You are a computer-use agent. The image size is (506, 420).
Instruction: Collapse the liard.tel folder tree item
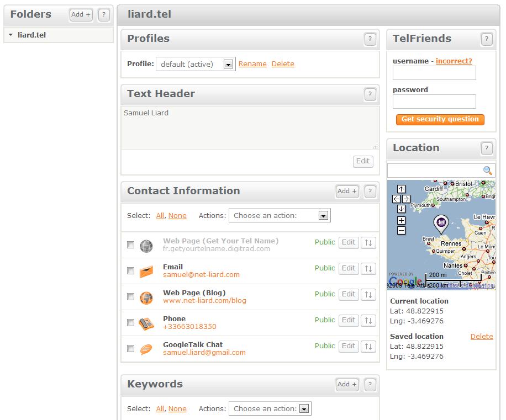[x=11, y=35]
